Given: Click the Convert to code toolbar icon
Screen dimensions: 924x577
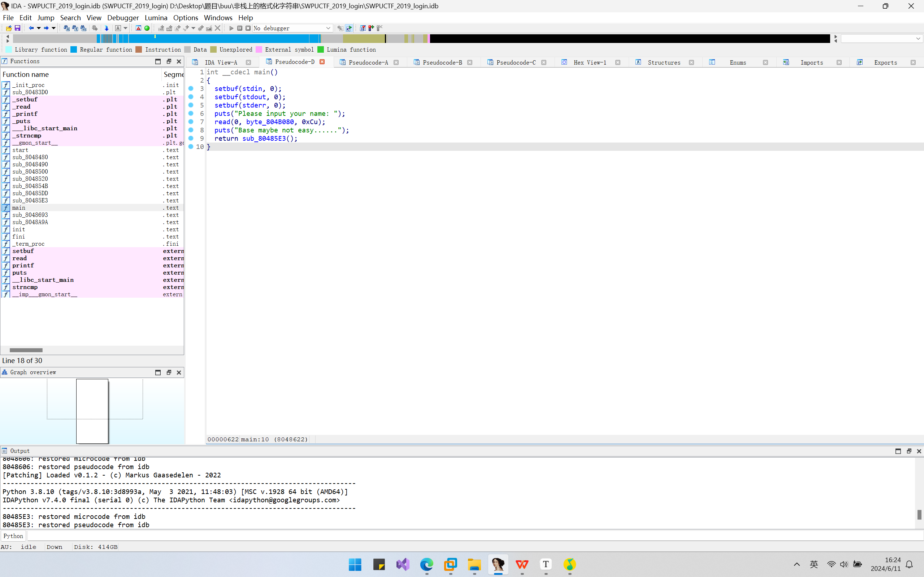Looking at the screenshot, I should pyautogui.click(x=161, y=28).
